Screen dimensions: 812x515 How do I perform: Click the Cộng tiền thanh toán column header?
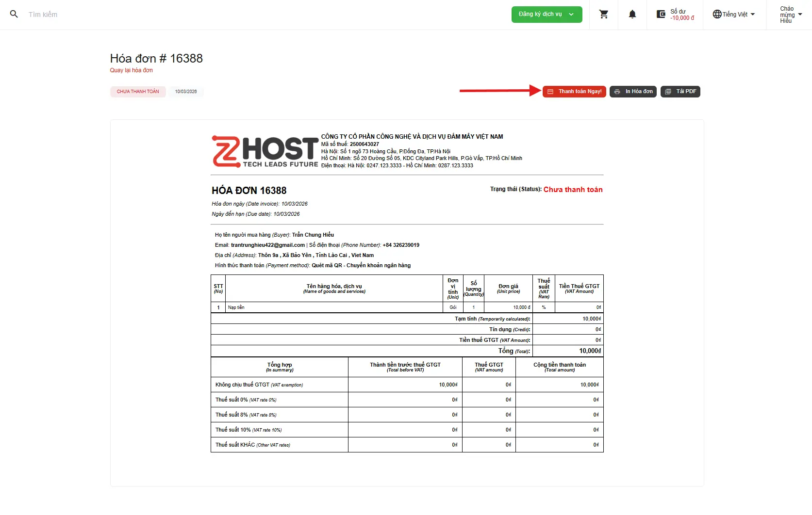560,367
